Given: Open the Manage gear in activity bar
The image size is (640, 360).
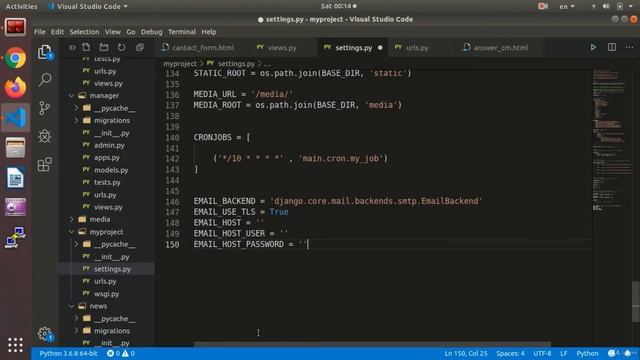Looking at the screenshot, I should tap(45, 334).
